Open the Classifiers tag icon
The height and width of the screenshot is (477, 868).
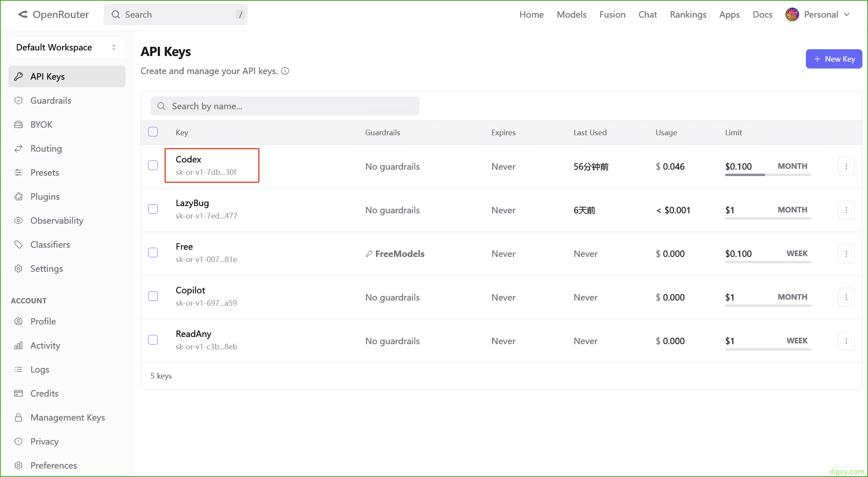(18, 245)
